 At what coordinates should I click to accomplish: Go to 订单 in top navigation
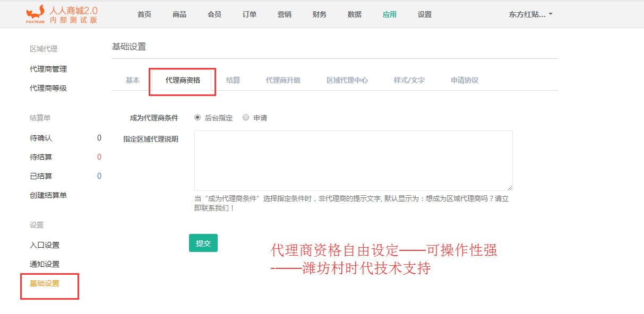(250, 14)
